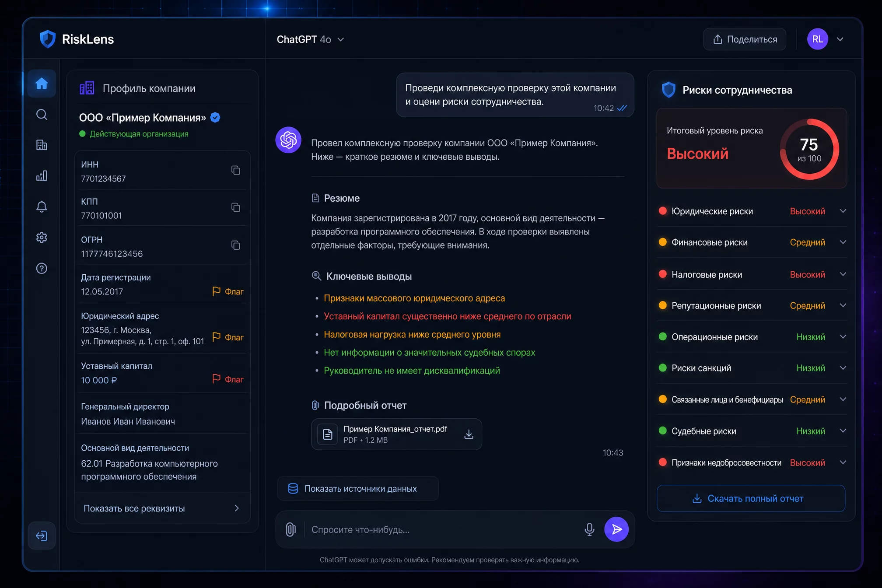Click the Ключевые выводы heading
Image resolution: width=882 pixels, height=588 pixels.
[369, 276]
